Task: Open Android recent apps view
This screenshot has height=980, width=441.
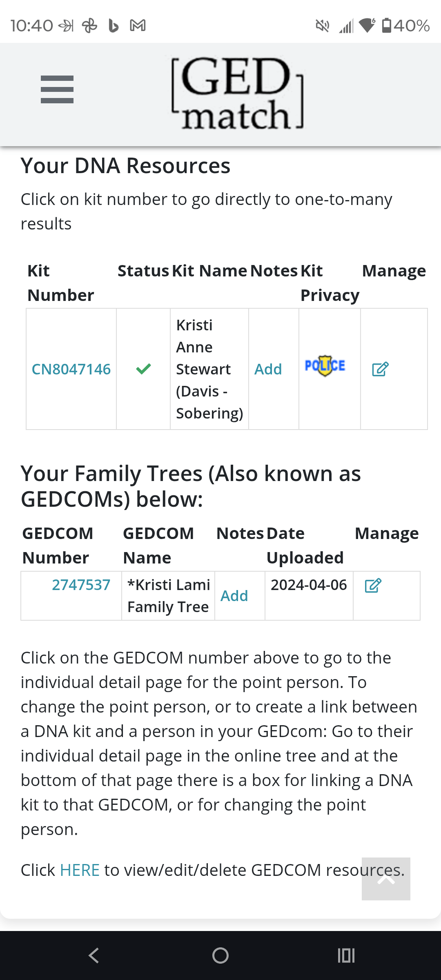Action: point(346,955)
